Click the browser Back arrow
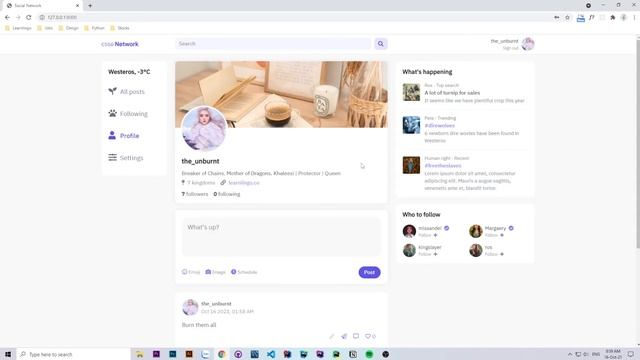640x360 pixels. click(7, 17)
